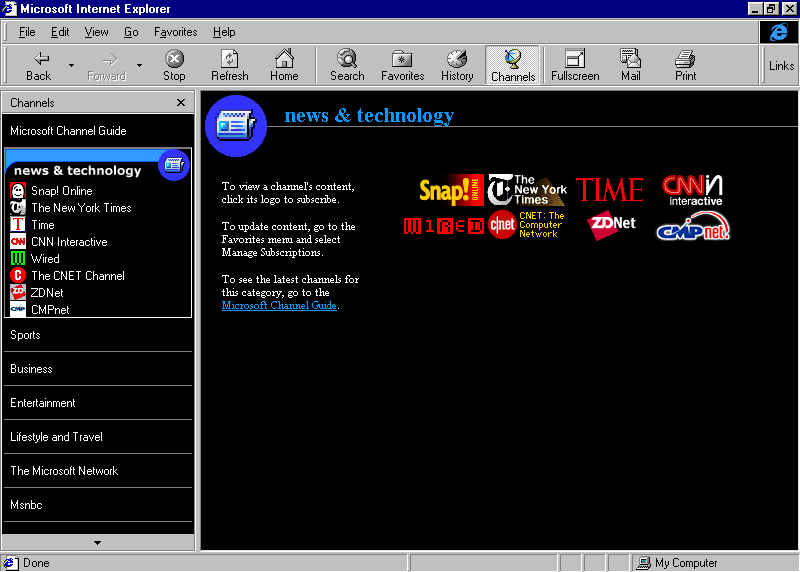The width and height of the screenshot is (800, 572).
Task: Open the Forward history dropdown arrow
Action: pos(139,65)
